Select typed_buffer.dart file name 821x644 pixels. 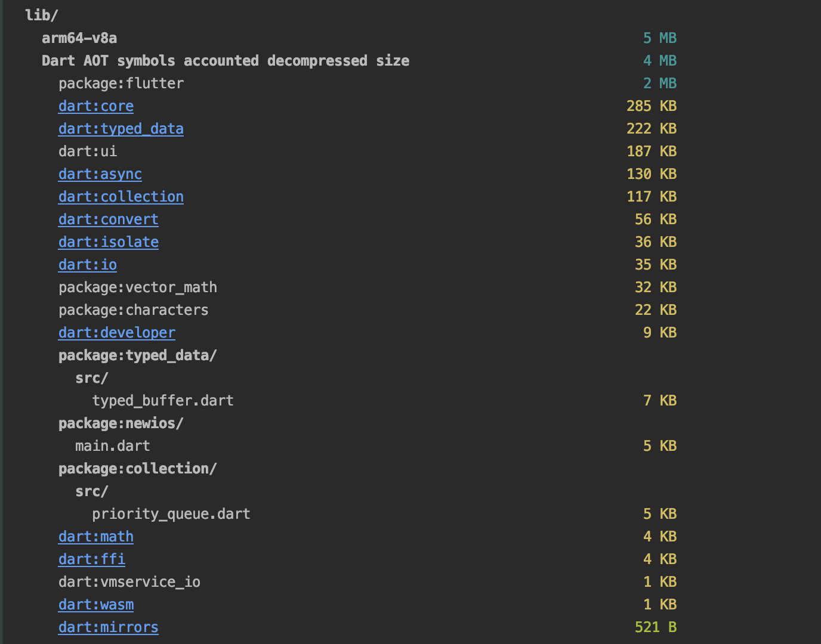coord(163,401)
